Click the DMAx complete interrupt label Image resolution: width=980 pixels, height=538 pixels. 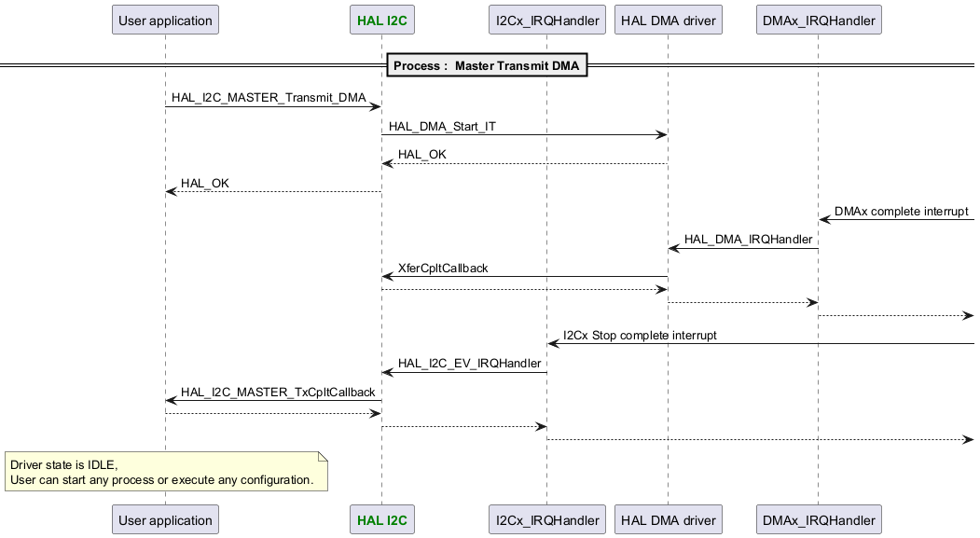click(x=902, y=212)
